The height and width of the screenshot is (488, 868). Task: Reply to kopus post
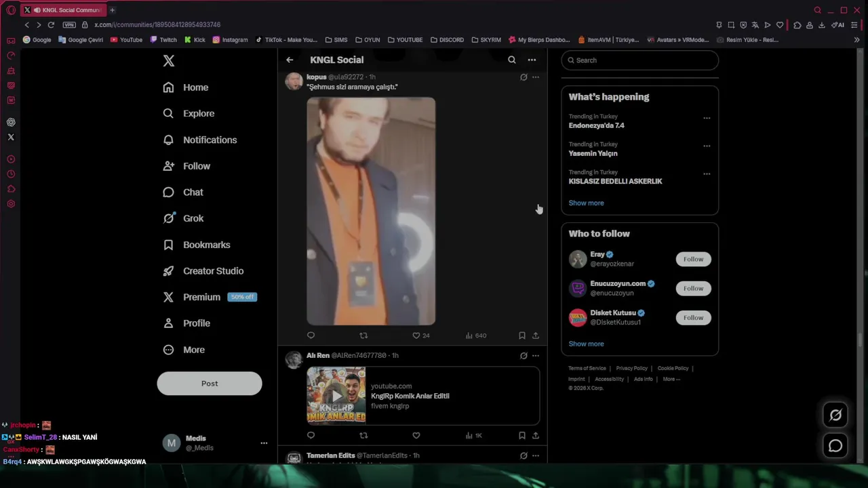click(311, 335)
